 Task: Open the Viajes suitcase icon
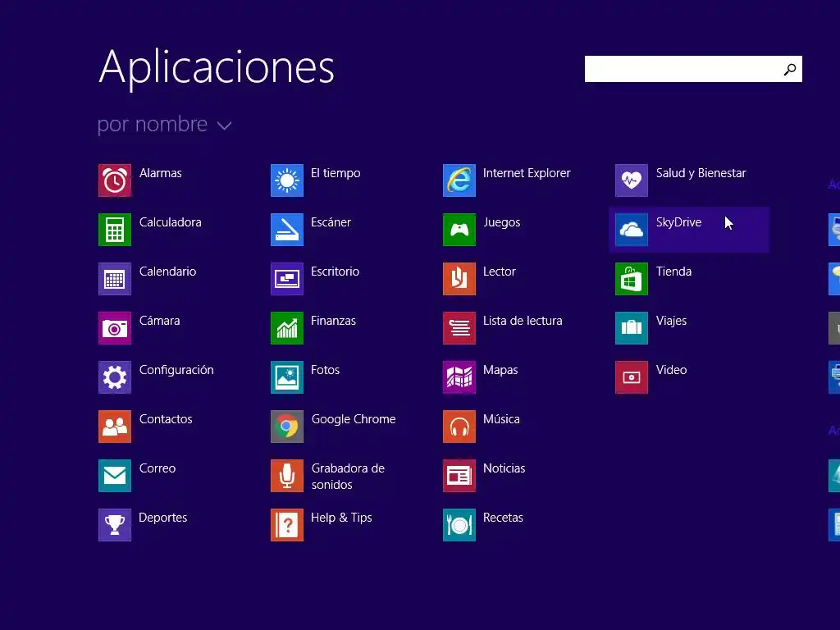[632, 328]
